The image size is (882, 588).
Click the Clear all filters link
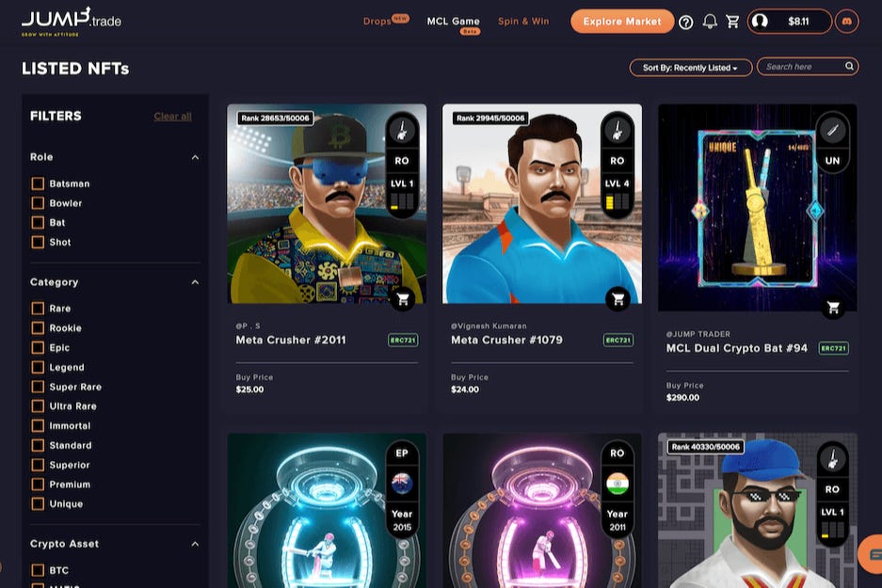point(172,117)
